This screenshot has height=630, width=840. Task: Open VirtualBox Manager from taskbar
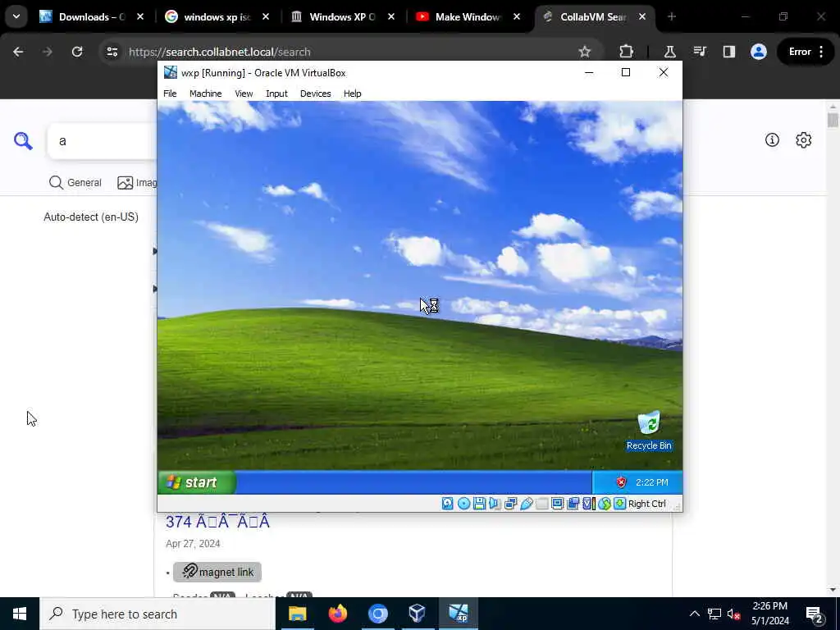(x=418, y=614)
